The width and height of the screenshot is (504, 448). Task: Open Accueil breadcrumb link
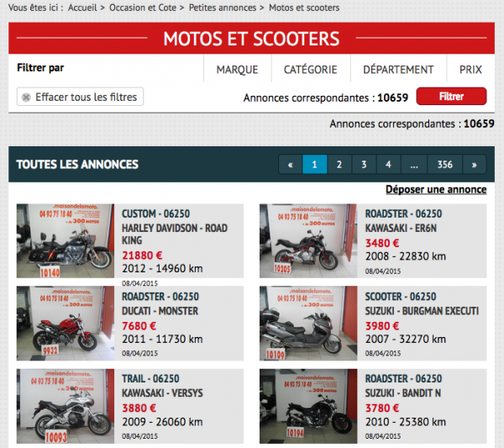pos(82,8)
